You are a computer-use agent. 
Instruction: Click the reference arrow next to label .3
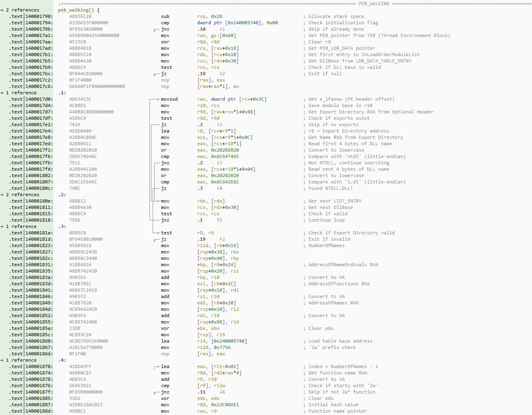(x=2, y=226)
